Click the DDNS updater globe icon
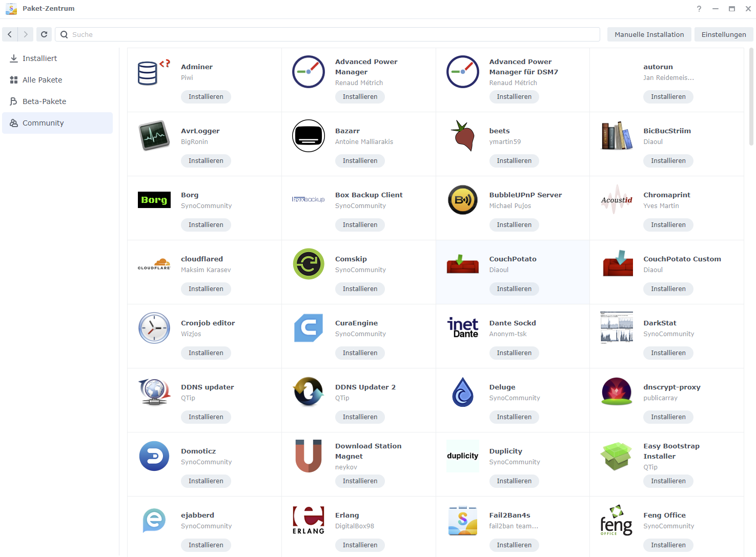 154,392
